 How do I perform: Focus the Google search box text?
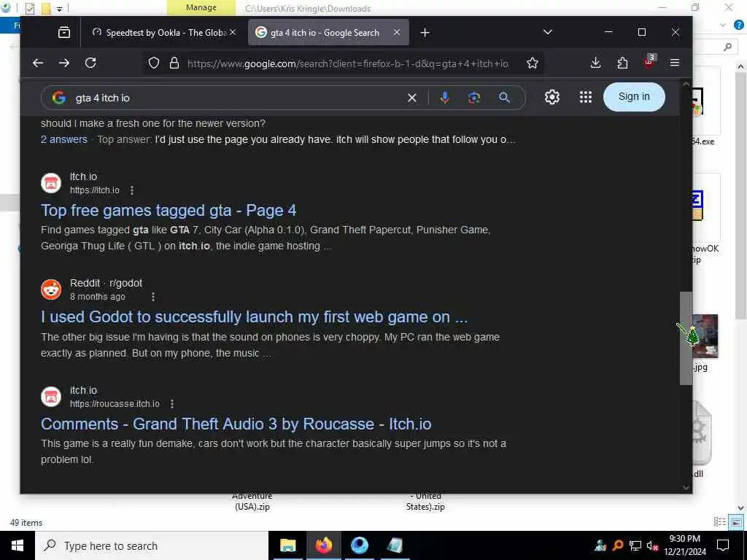tap(102, 98)
